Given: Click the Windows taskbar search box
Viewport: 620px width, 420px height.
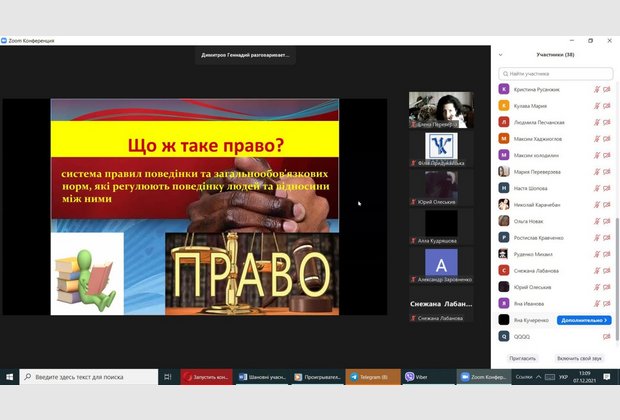Looking at the screenshot, I should click(89, 377).
